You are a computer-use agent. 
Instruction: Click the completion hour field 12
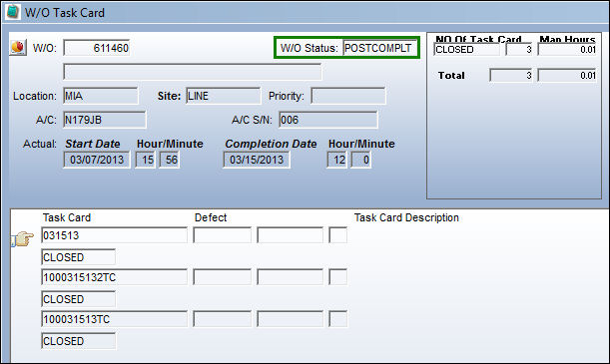click(337, 160)
